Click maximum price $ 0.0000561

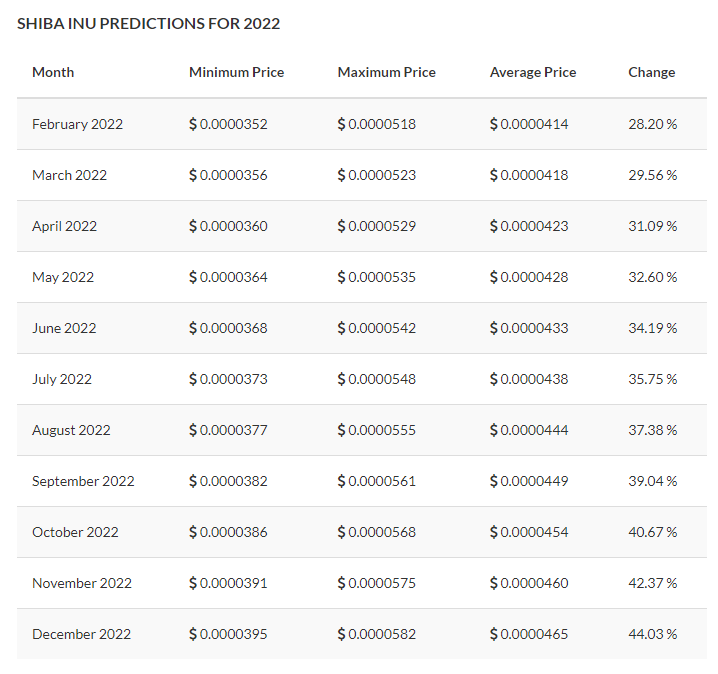[x=377, y=481]
